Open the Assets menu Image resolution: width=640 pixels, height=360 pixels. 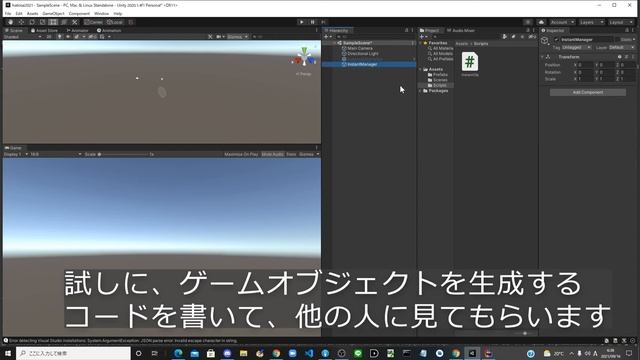(x=32, y=13)
